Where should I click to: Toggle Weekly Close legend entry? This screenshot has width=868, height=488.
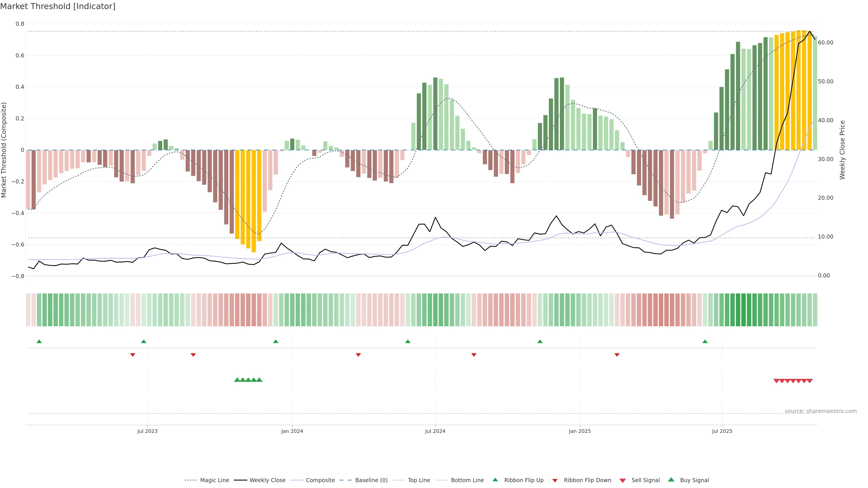point(267,480)
